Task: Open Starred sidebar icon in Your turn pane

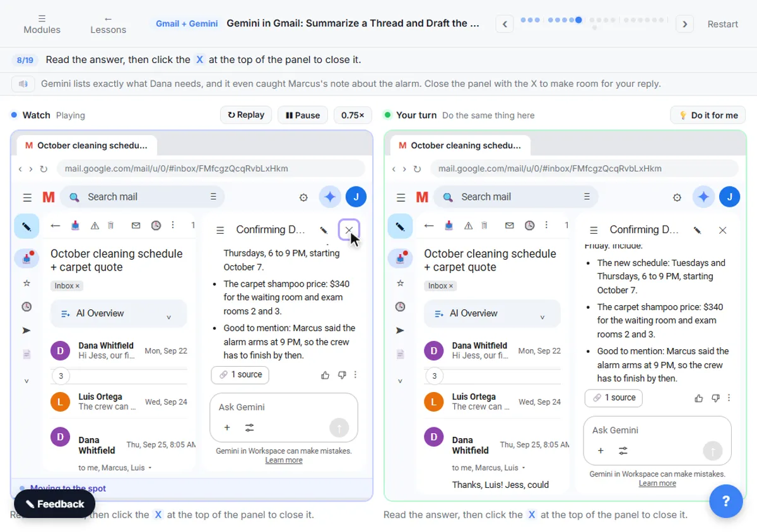Action: (x=400, y=283)
